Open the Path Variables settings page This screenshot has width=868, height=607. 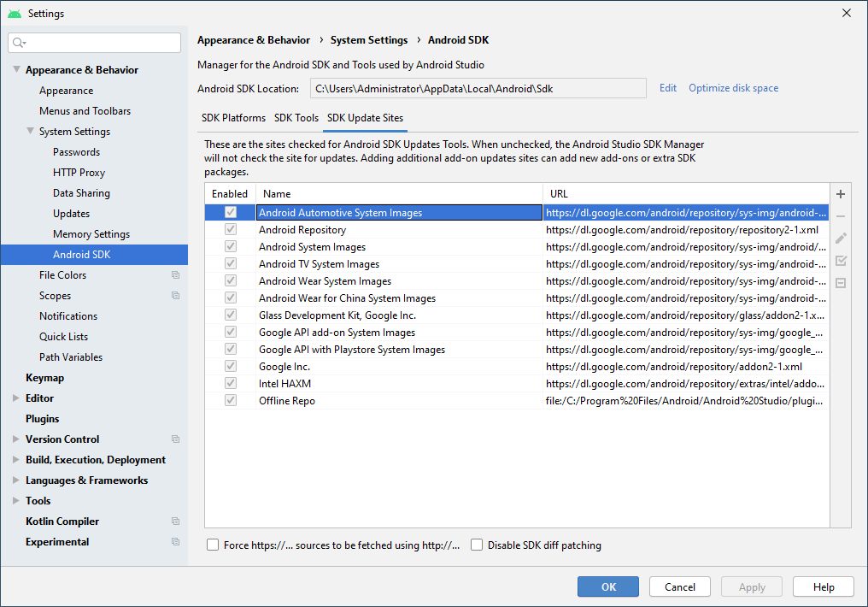click(x=70, y=357)
